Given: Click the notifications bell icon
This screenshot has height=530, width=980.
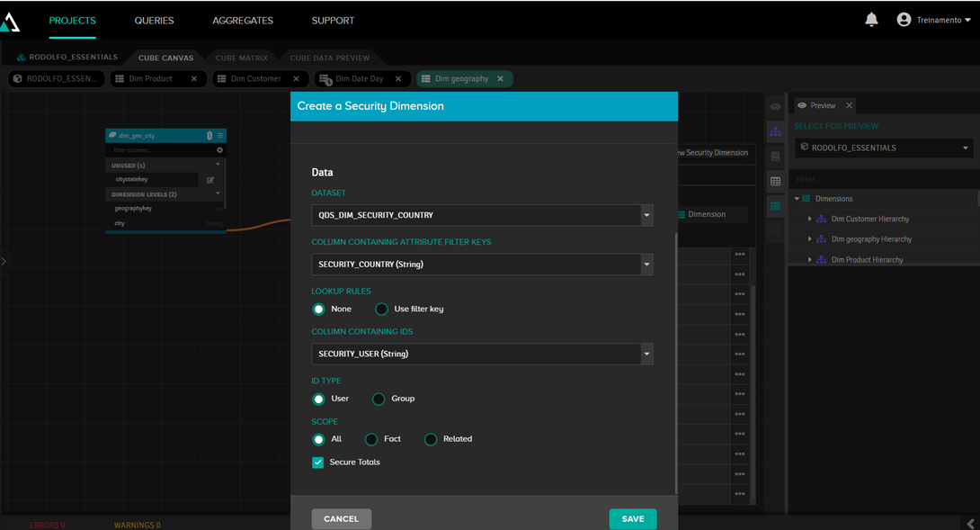Looking at the screenshot, I should [871, 20].
